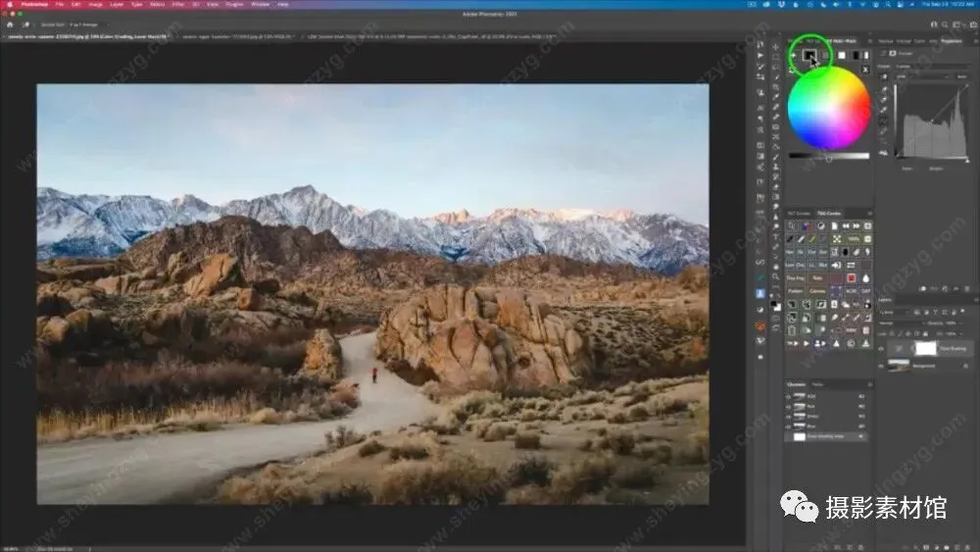980x552 pixels.
Task: Hide the Color Grading curves layer
Action: [x=881, y=349]
